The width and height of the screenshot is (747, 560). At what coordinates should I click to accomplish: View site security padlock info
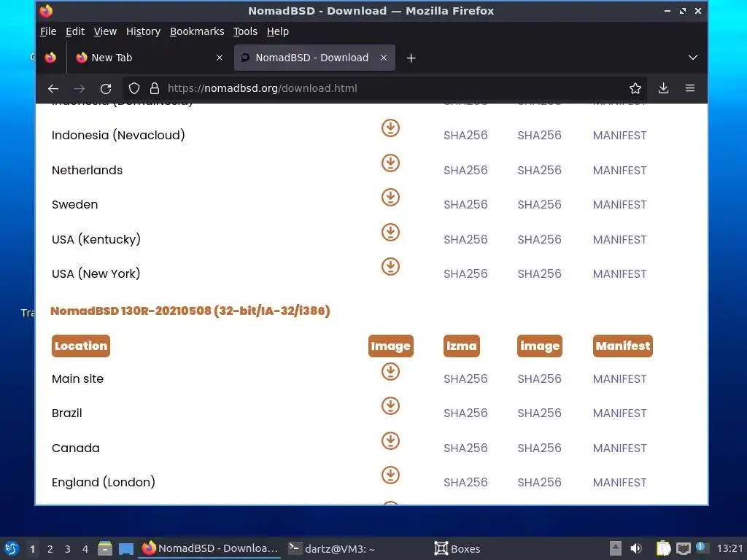point(155,88)
